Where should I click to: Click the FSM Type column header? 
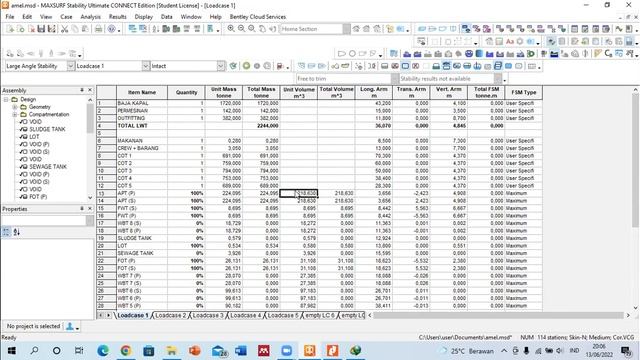coord(524,92)
